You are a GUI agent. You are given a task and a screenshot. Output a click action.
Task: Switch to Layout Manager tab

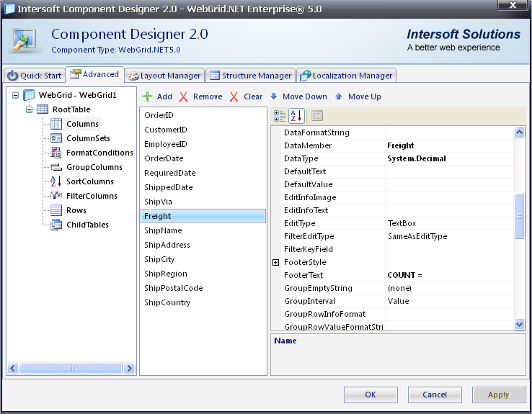164,76
